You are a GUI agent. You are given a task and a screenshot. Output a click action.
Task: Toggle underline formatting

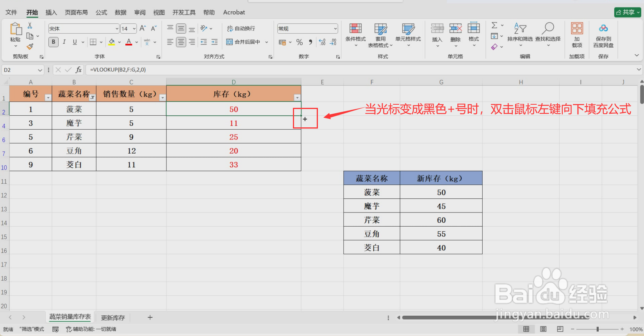click(x=75, y=42)
